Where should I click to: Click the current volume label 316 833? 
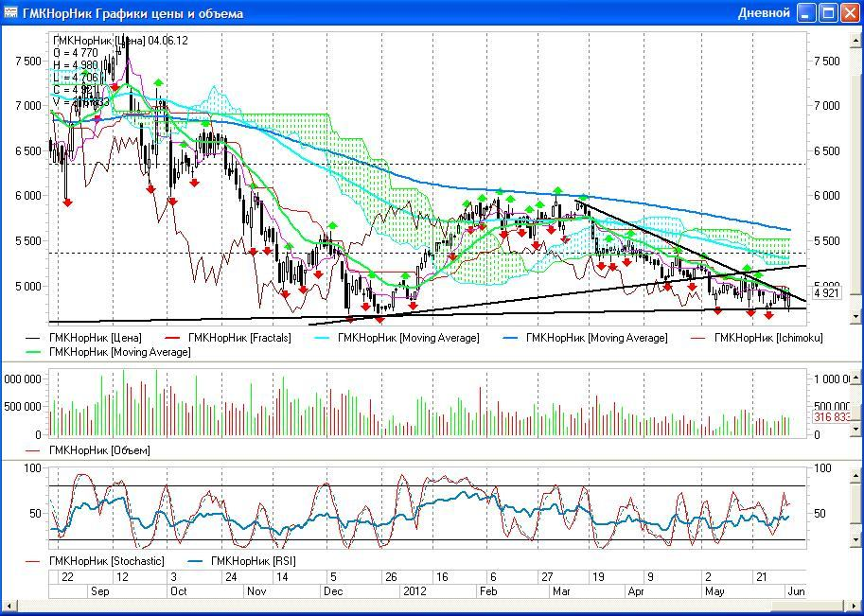831,417
